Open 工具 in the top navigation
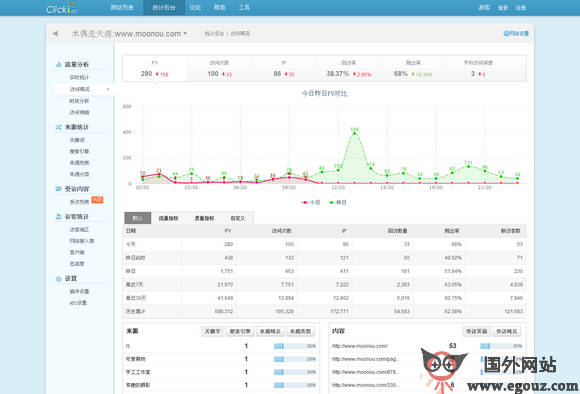This screenshot has height=394, width=580. 244,7
